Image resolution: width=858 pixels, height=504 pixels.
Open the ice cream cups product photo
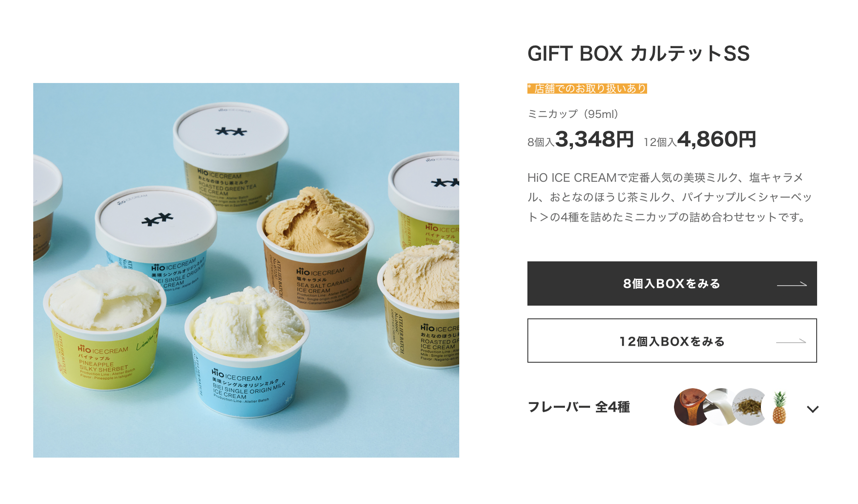(x=246, y=270)
